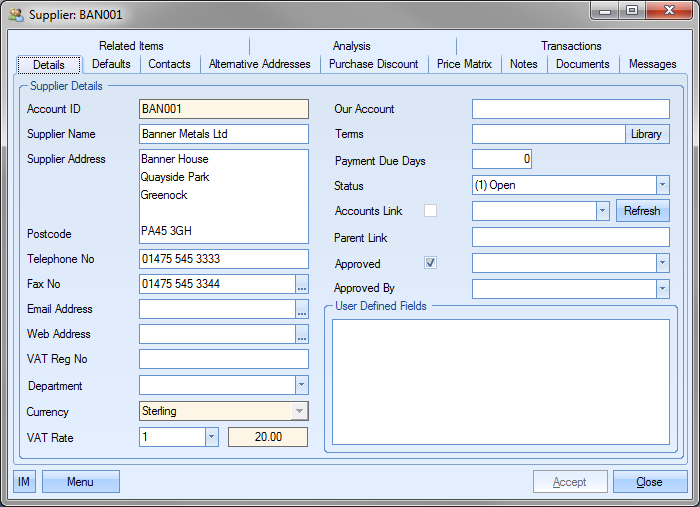
Task: Switch to the Contacts tab
Action: pos(169,64)
